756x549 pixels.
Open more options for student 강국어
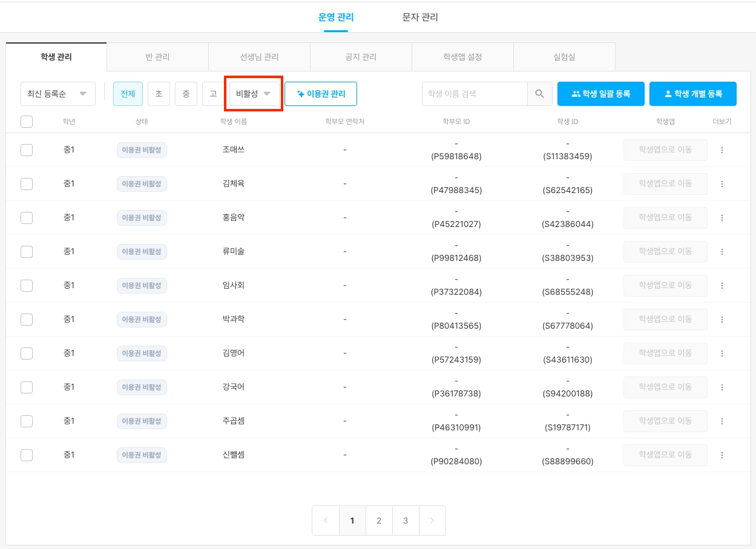click(722, 387)
